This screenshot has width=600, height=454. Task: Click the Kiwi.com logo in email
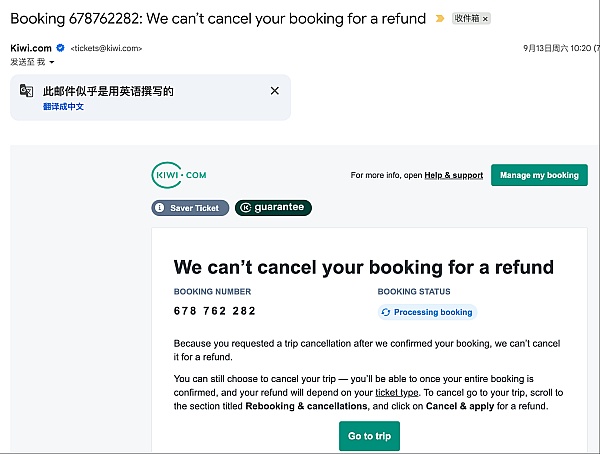click(x=179, y=175)
